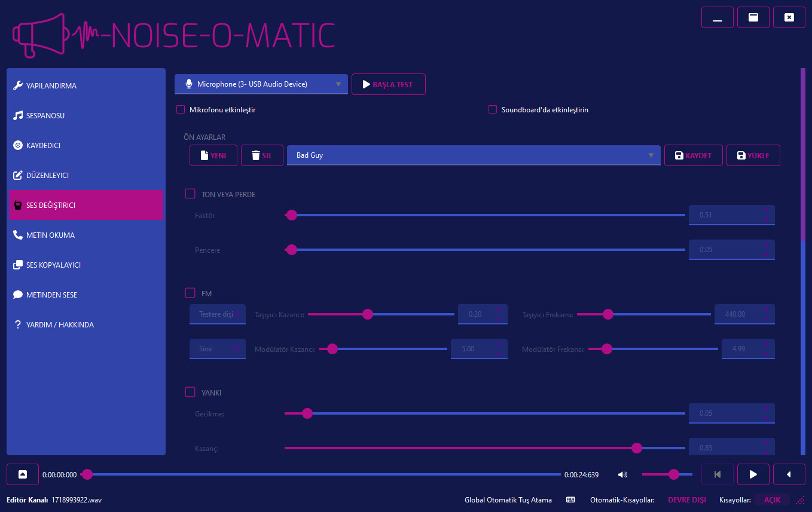The width and height of the screenshot is (812, 512).
Task: Go to METIN OKUMA in the sidebar
Action: point(50,235)
